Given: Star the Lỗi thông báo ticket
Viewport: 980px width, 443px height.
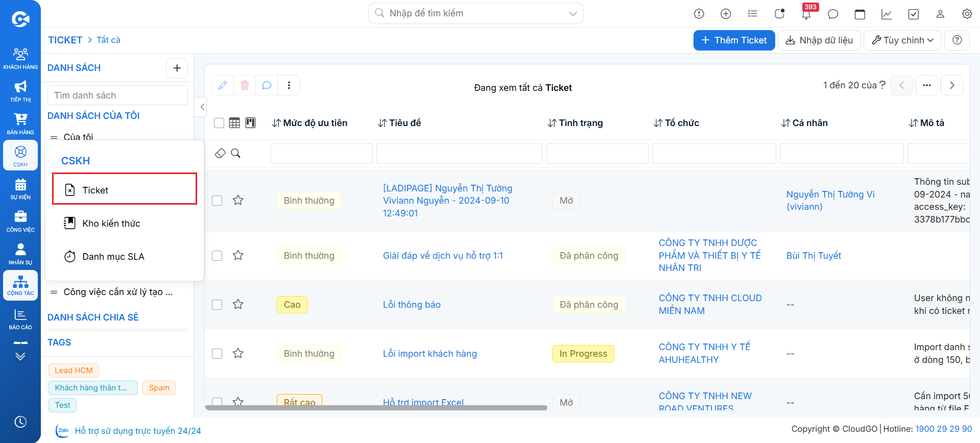Looking at the screenshot, I should click(238, 304).
